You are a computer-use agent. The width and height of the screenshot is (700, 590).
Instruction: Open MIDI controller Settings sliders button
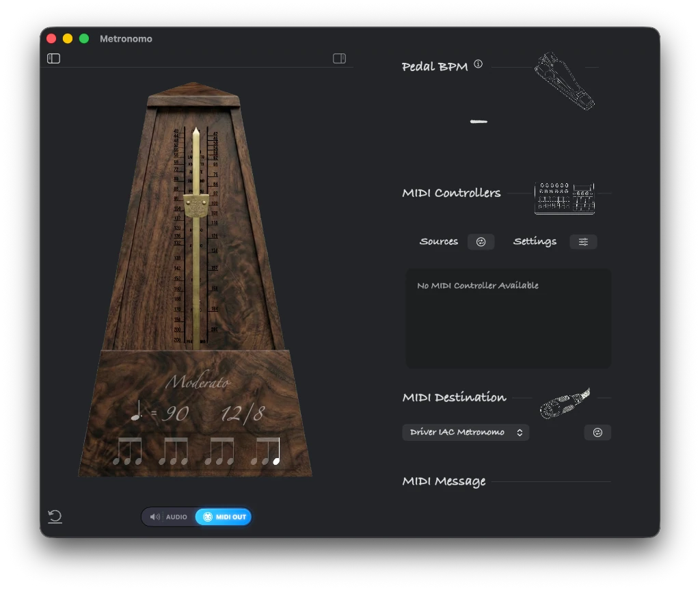584,241
